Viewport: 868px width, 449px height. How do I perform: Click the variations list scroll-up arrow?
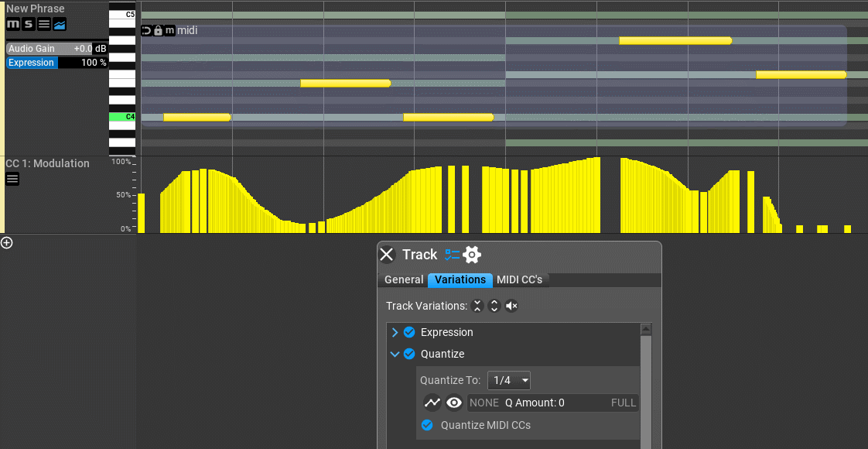click(645, 330)
